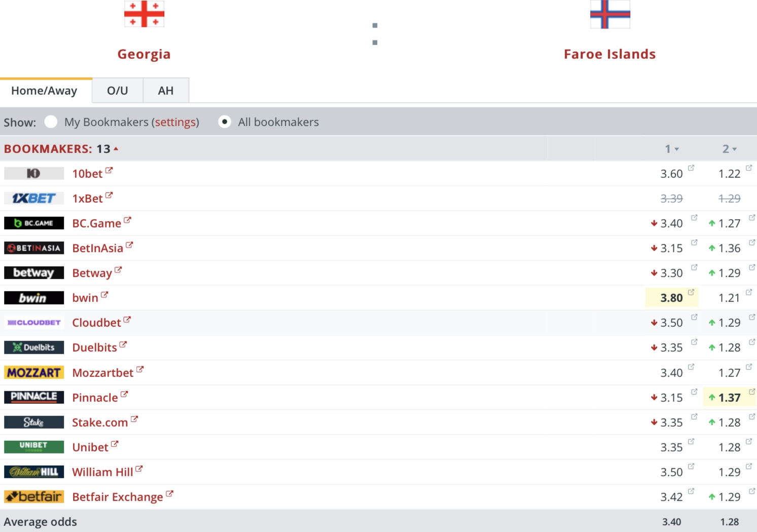
Task: Click the 3.40 average home odds value
Action: click(x=671, y=522)
